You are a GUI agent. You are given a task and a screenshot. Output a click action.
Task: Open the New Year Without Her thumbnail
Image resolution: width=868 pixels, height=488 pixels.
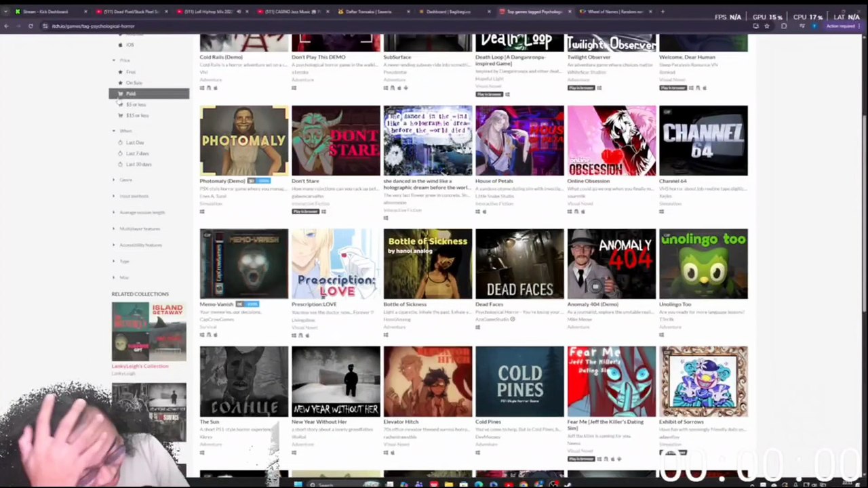point(336,382)
